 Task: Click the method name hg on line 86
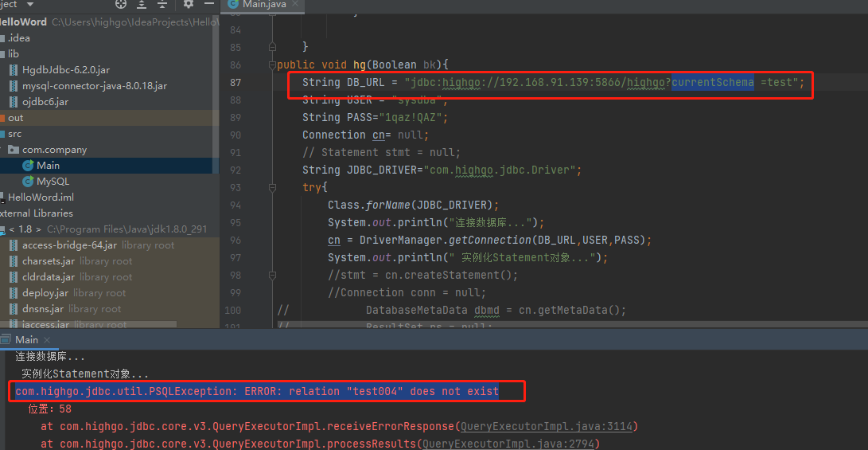[360, 65]
